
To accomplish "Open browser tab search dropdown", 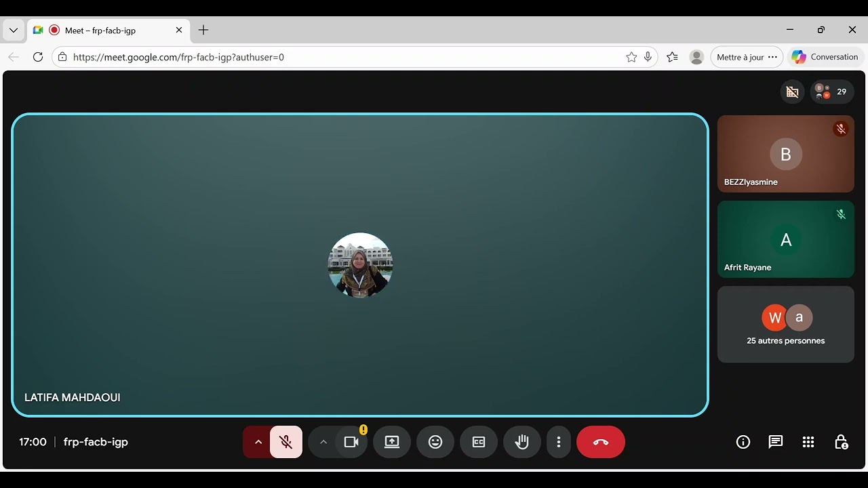I will click(13, 30).
